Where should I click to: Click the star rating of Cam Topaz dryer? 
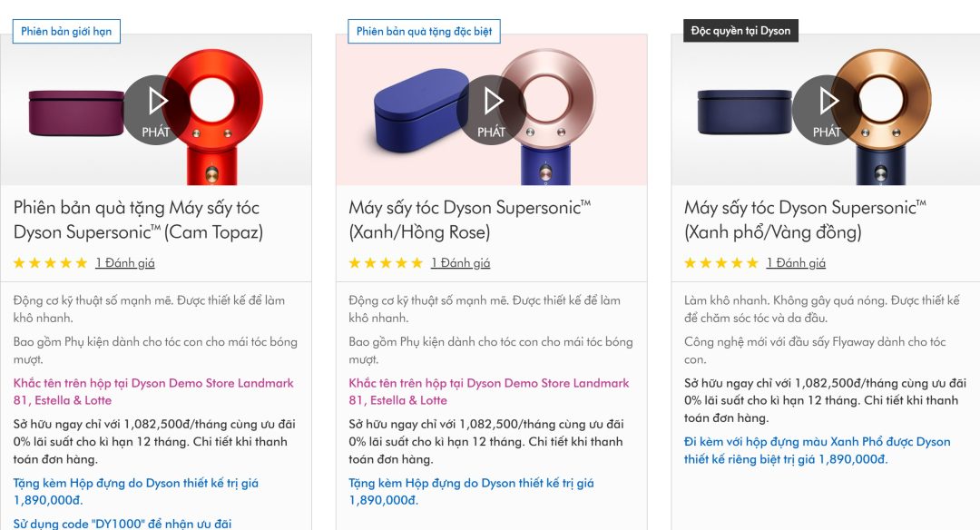coord(51,263)
